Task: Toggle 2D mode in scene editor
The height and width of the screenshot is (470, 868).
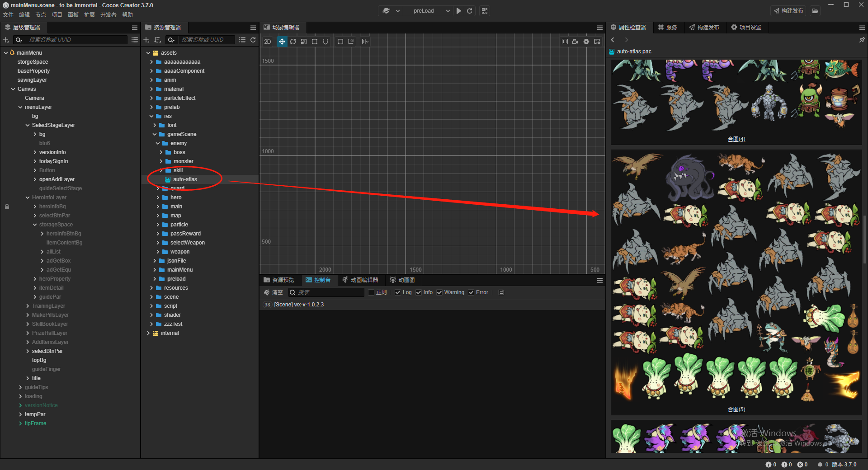Action: 268,42
